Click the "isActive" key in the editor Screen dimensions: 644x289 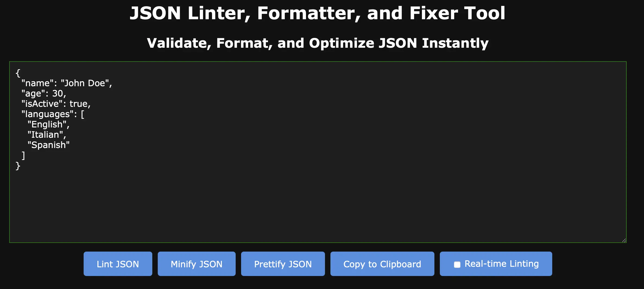[42, 104]
